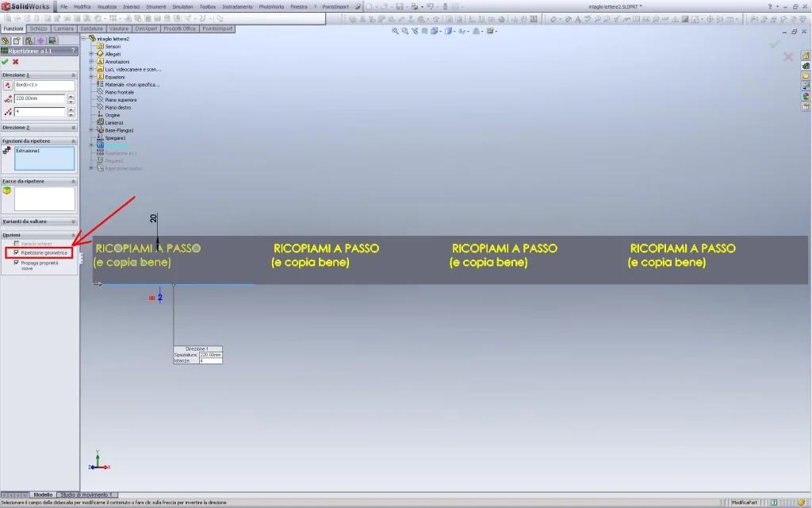
Task: Cancel the pattern with the red X in the Ripetizione a L1 panel
Action: click(x=16, y=62)
